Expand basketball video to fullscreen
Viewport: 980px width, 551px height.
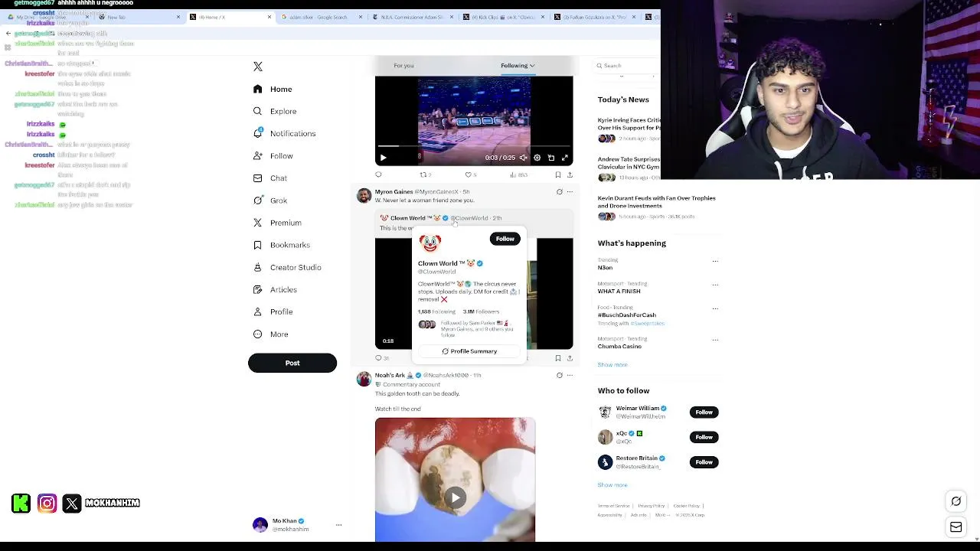(565, 158)
